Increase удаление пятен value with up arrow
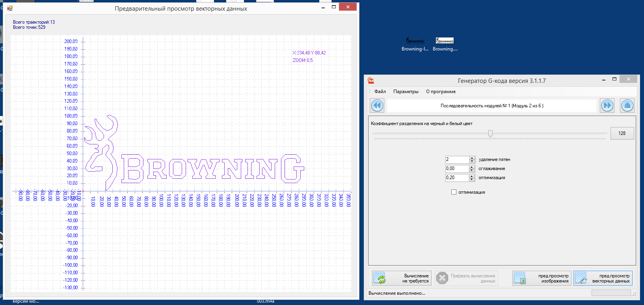 coord(472,158)
